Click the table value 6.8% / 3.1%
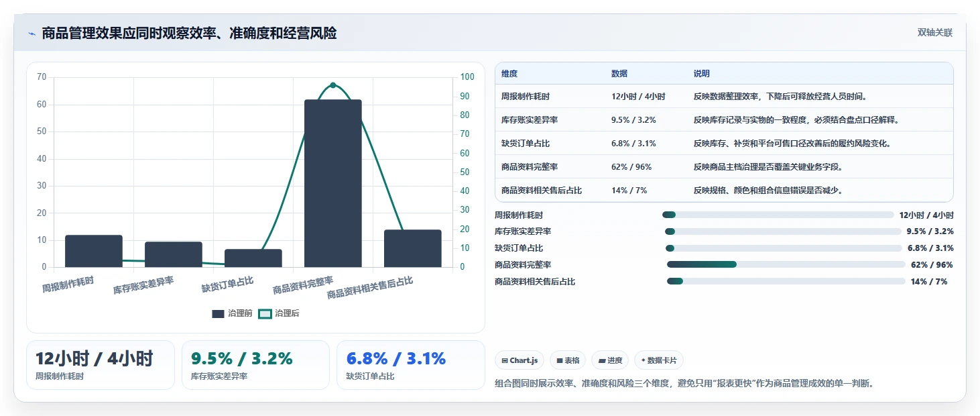Screen dimensions: 980x416 pos(633,144)
